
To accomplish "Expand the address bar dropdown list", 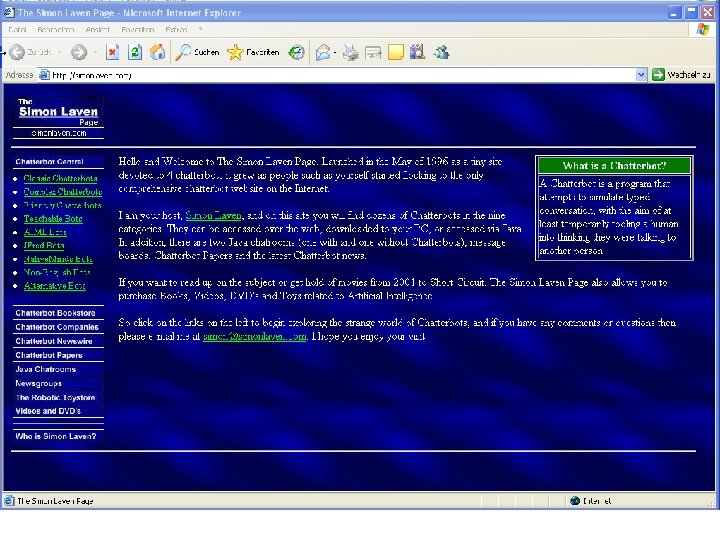I will pyautogui.click(x=641, y=74).
